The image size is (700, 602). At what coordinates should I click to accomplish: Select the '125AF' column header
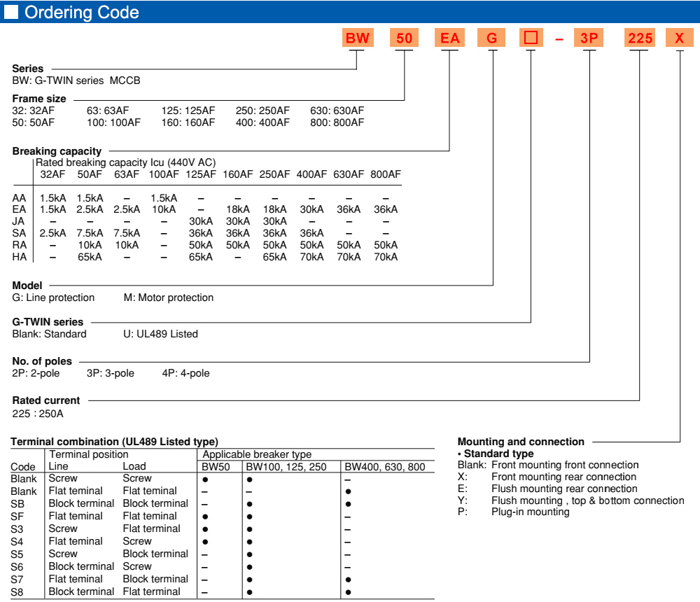point(201,174)
